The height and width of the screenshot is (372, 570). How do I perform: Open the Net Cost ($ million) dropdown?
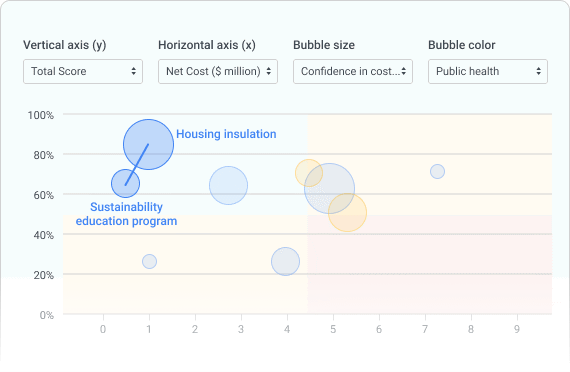(x=218, y=72)
